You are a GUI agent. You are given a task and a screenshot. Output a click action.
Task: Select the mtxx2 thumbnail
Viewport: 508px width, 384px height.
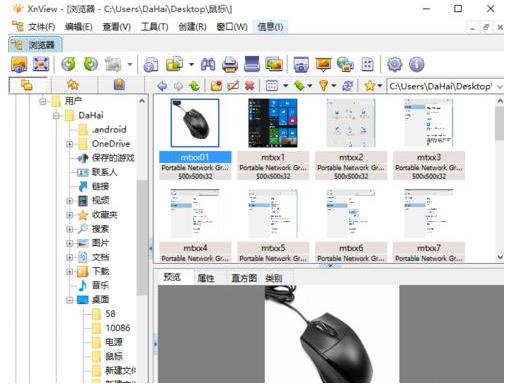(x=351, y=139)
